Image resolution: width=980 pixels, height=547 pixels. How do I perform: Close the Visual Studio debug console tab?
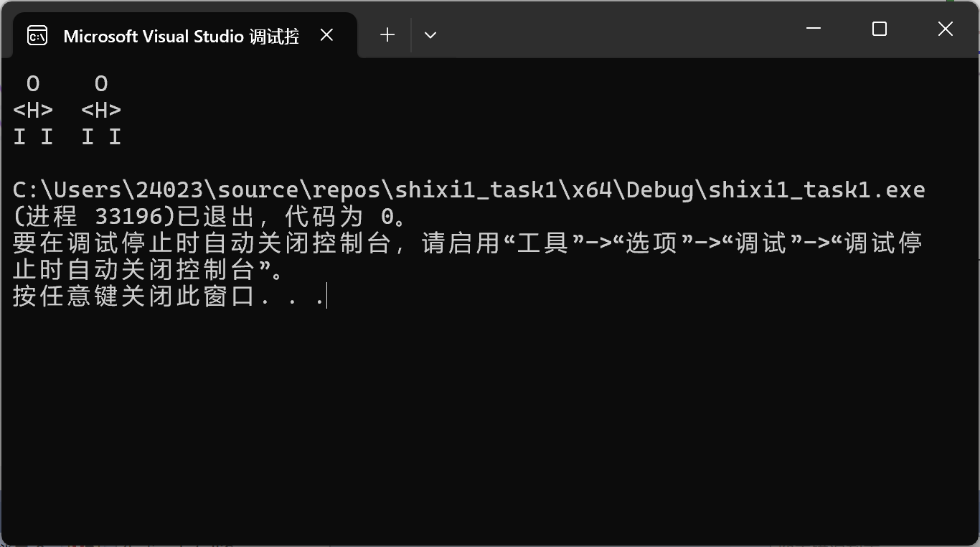coord(326,35)
